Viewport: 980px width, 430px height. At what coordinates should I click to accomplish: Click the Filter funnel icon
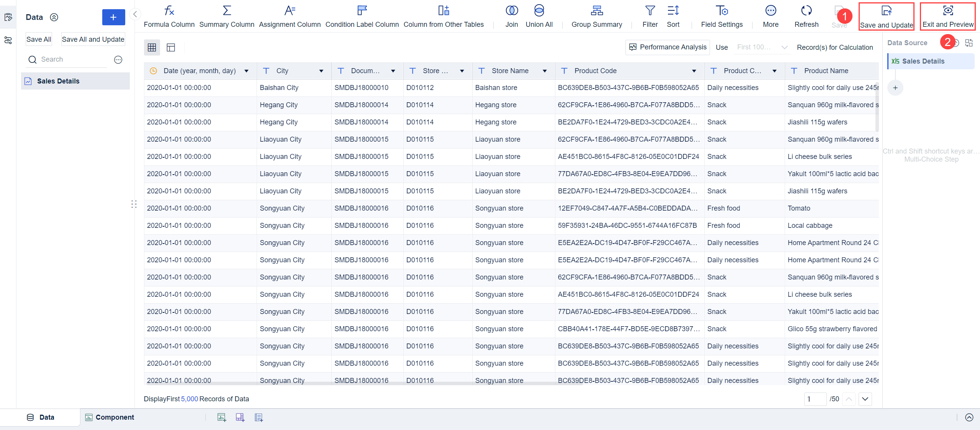pyautogui.click(x=650, y=11)
